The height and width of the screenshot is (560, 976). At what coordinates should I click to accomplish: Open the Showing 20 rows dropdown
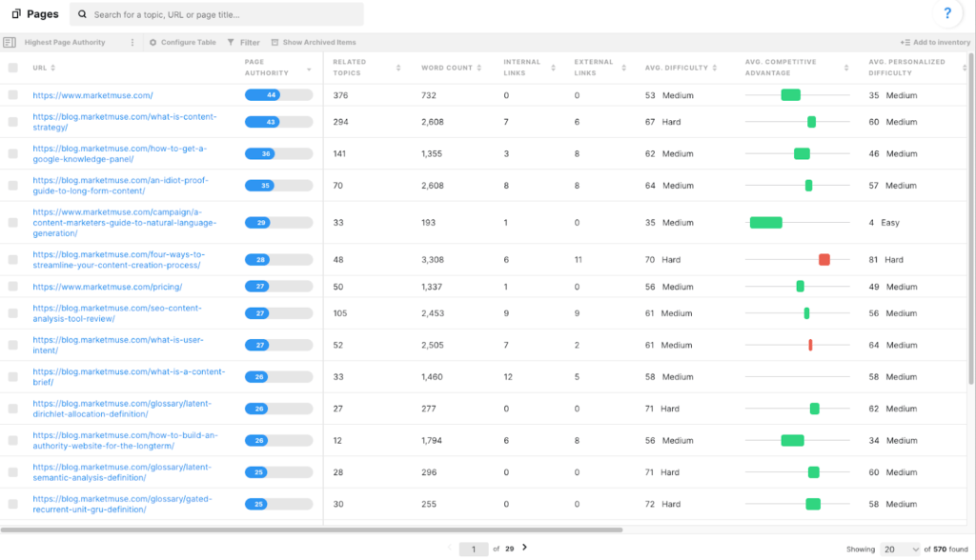point(900,549)
